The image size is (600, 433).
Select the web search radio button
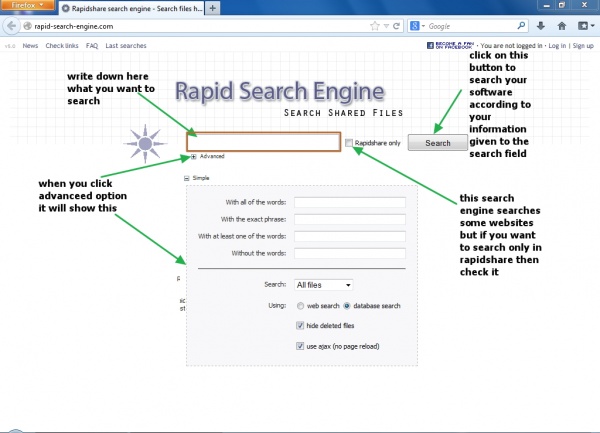pyautogui.click(x=300, y=306)
